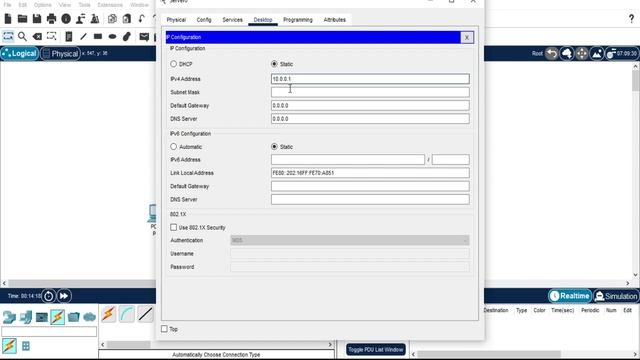Click the Undo arrow icon
640x360 pixels.
pyautogui.click(x=142, y=19)
